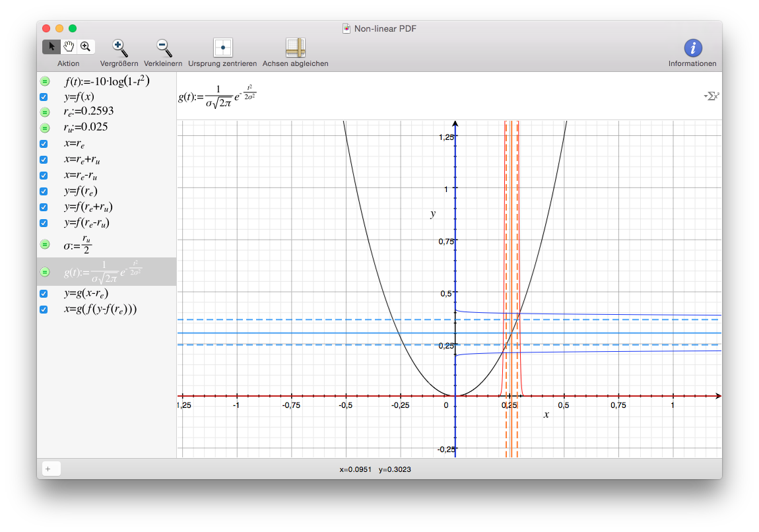Click the y=0.3023 coordinate readout

[395, 469]
